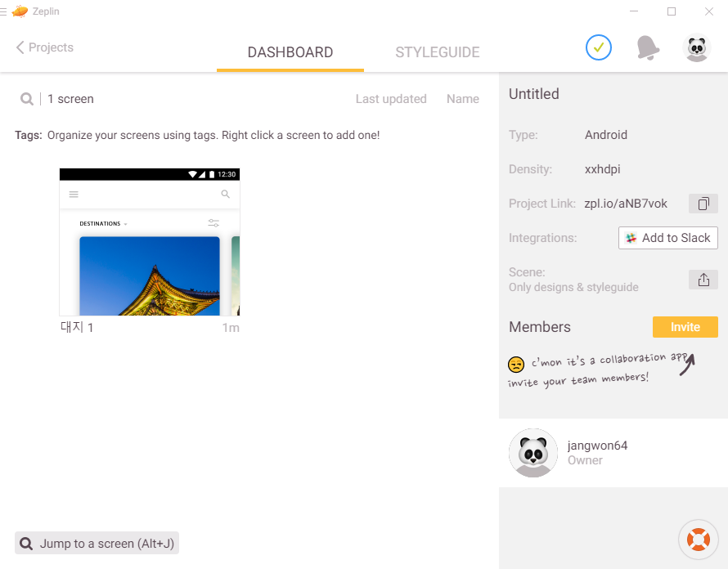Click the zpl.io/aNB7vok project link
Viewport: 728px width, 569px height.
(x=626, y=204)
